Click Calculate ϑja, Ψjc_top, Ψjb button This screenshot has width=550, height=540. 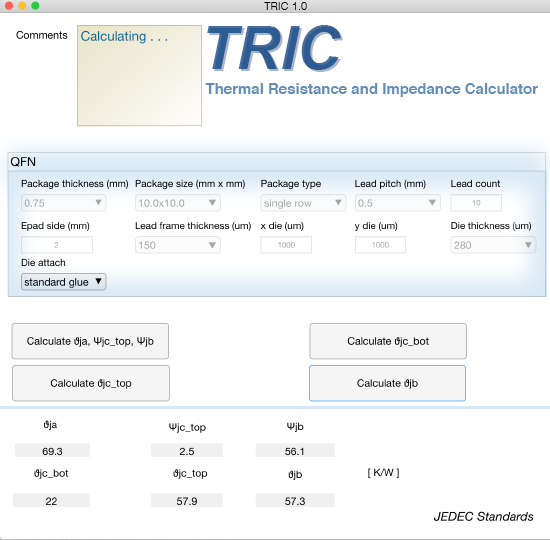(x=90, y=341)
